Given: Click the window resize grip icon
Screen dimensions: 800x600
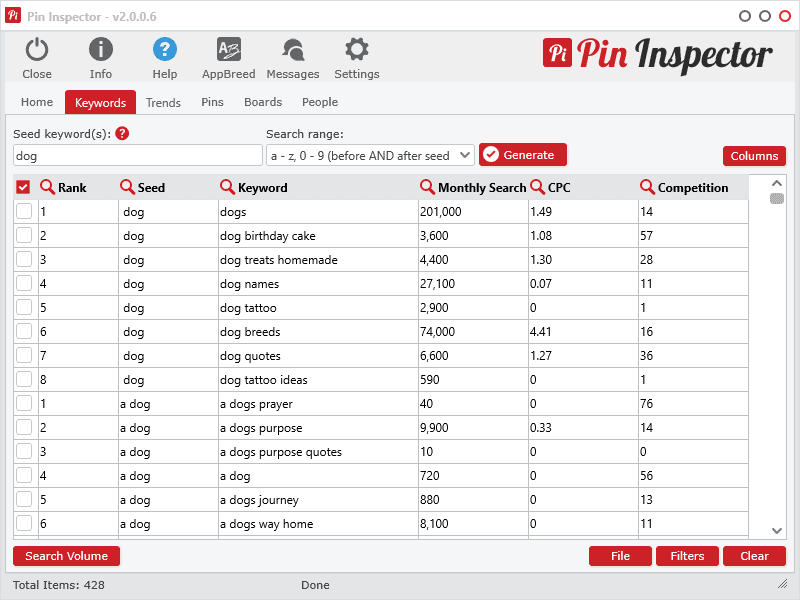Looking at the screenshot, I should coord(782,584).
